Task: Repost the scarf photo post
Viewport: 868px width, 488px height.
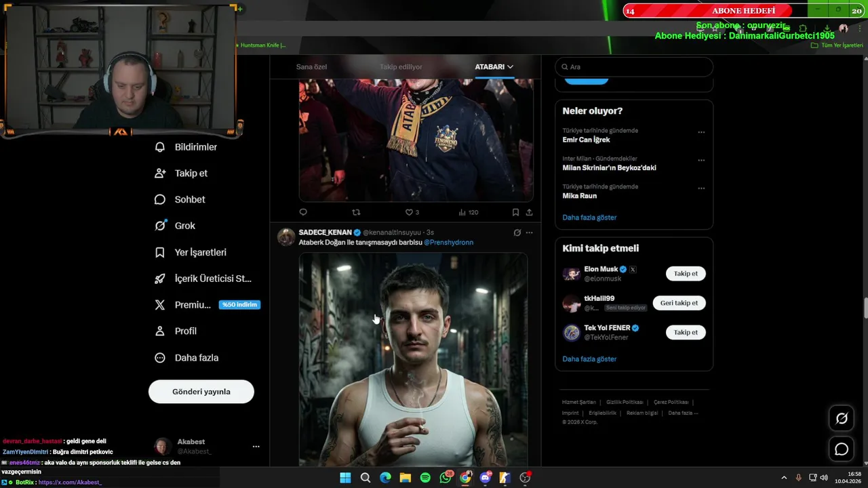Action: (356, 212)
